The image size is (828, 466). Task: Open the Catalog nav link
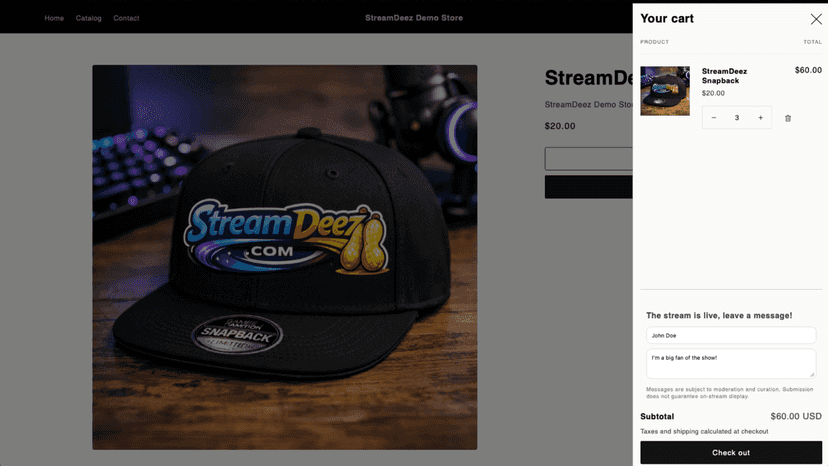(x=88, y=18)
